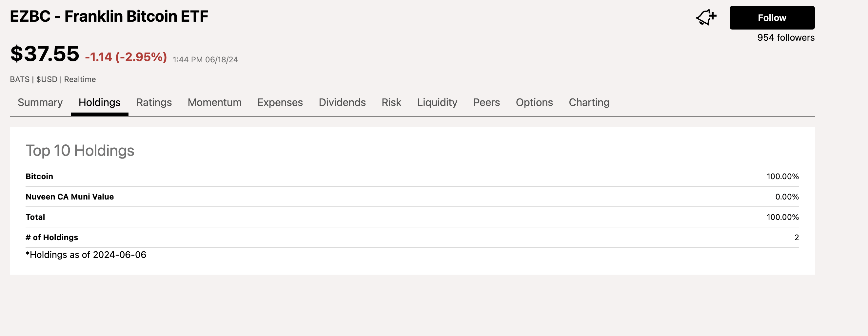This screenshot has width=868, height=336.
Task: Go to the Options tab
Action: [x=534, y=102]
